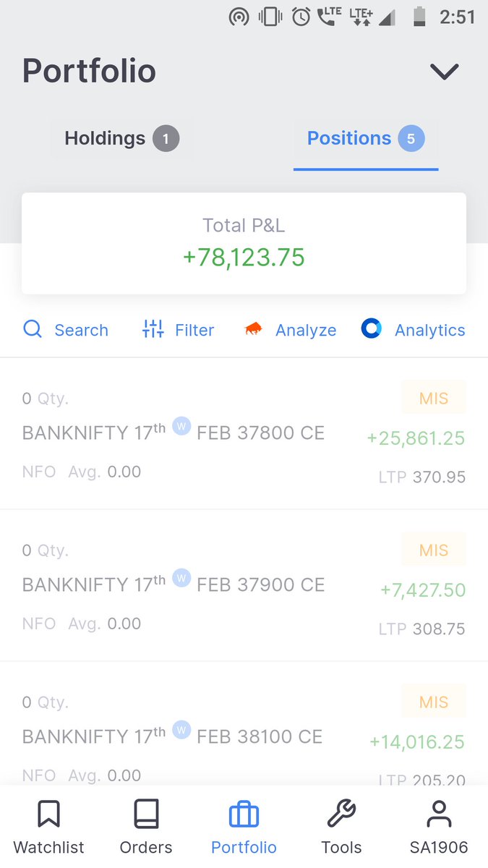The width and height of the screenshot is (488, 868).
Task: Tap the Portfolio briefcase icon
Action: tap(244, 814)
